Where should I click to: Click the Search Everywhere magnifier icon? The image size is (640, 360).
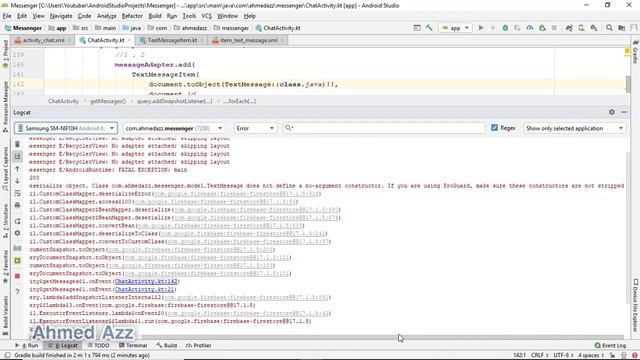pos(609,28)
